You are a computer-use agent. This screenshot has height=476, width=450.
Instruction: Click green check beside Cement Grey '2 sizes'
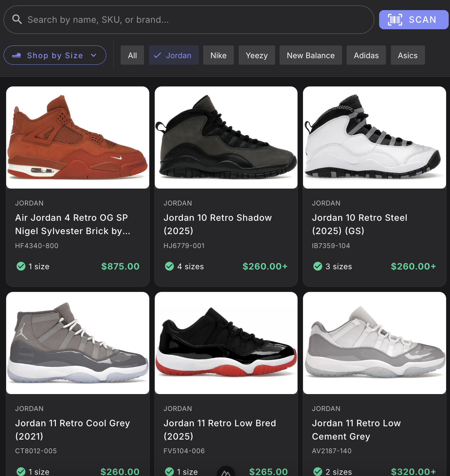coord(318,471)
